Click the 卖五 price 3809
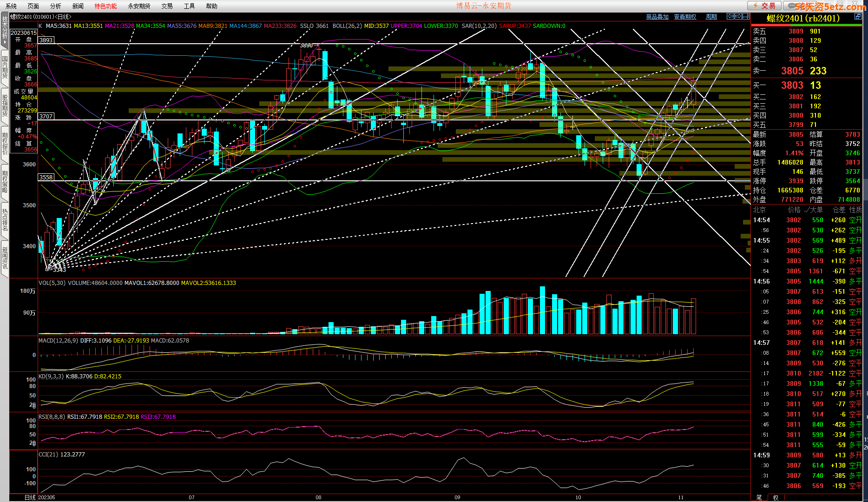The width and height of the screenshot is (868, 502). (x=796, y=32)
